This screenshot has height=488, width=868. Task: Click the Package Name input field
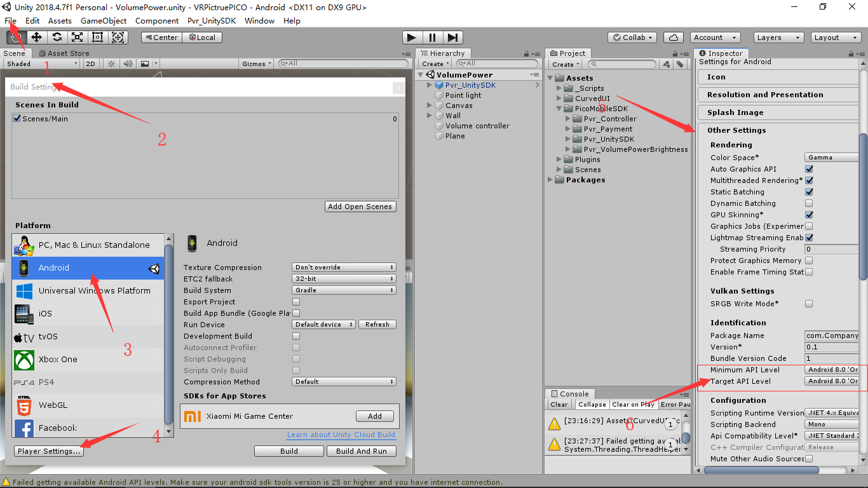click(831, 335)
